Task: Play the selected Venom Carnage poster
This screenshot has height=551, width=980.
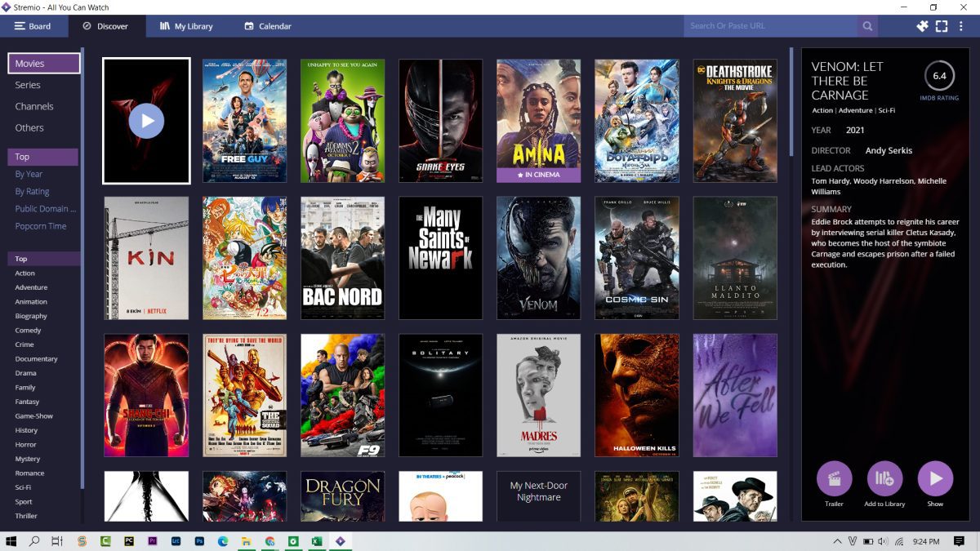Action: click(x=146, y=121)
